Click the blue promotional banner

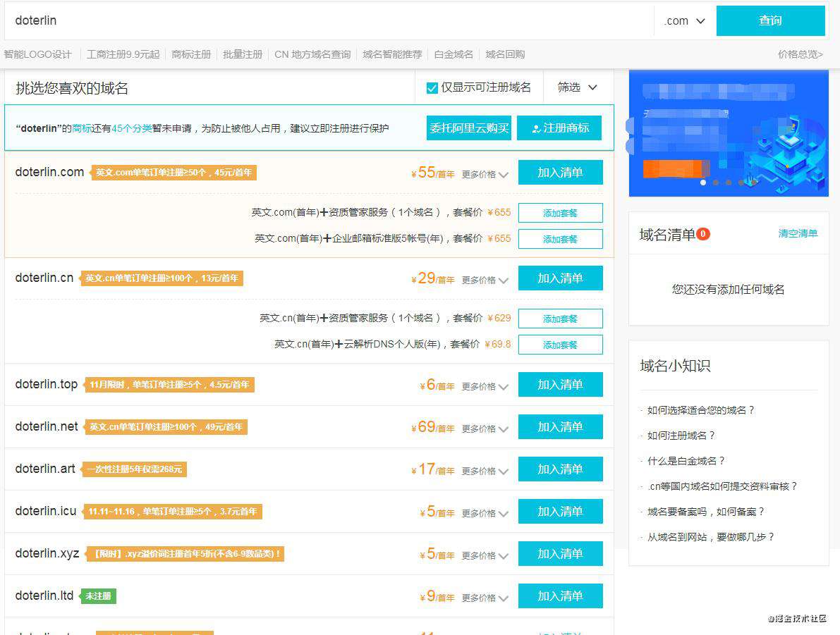(x=729, y=133)
